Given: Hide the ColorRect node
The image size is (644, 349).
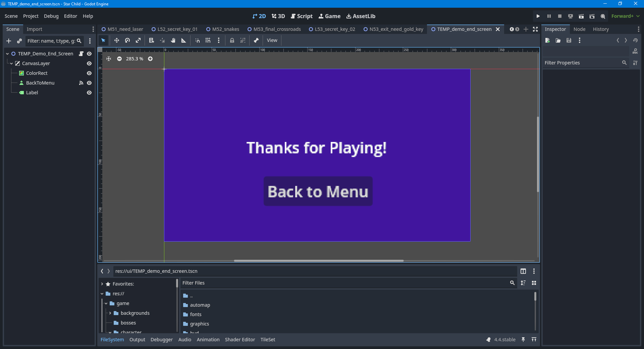Looking at the screenshot, I should click(89, 73).
